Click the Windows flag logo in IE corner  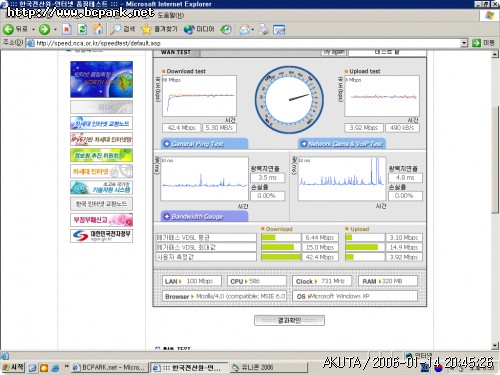489,15
